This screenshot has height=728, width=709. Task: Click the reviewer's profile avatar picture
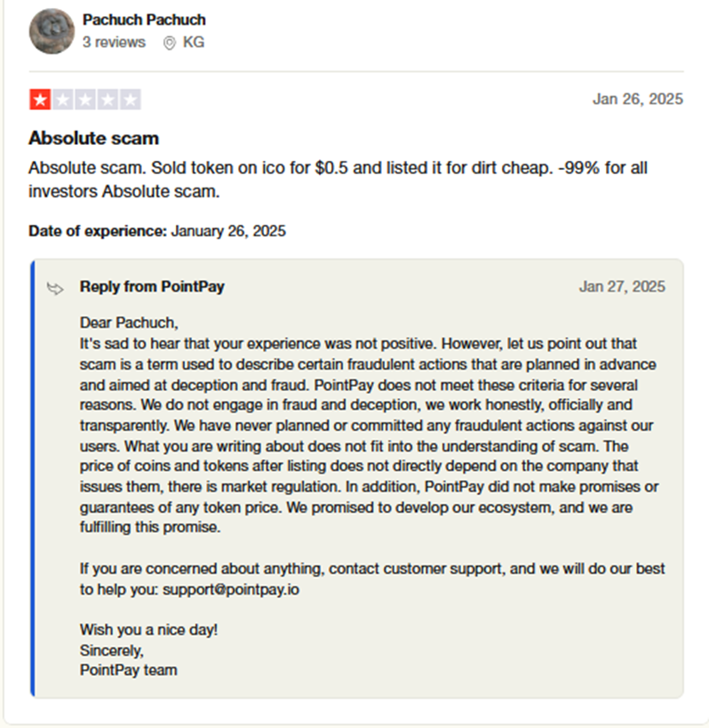coord(52,31)
